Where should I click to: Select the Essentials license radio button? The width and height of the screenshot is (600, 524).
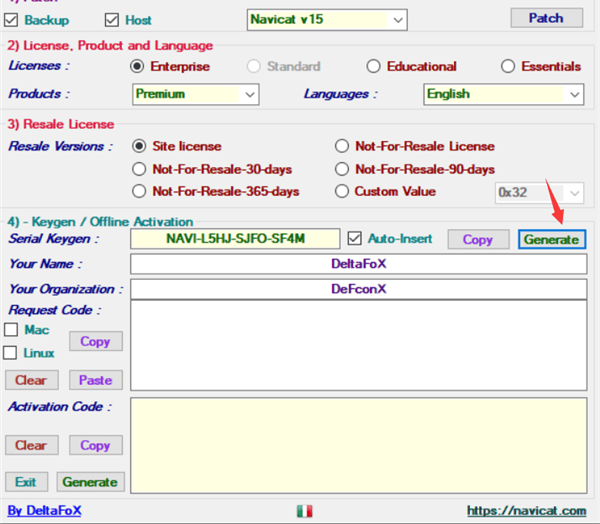coord(508,67)
